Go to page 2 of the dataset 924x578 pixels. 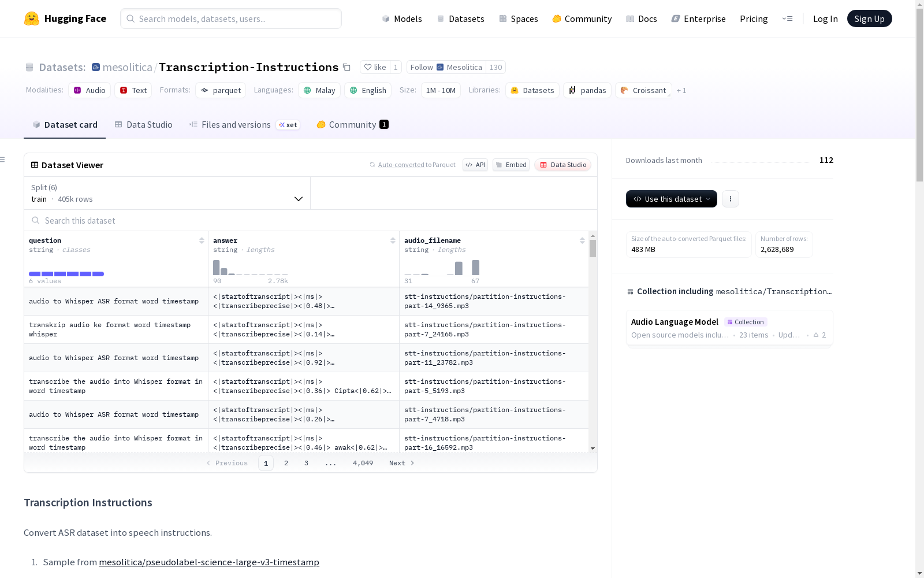[x=286, y=463]
